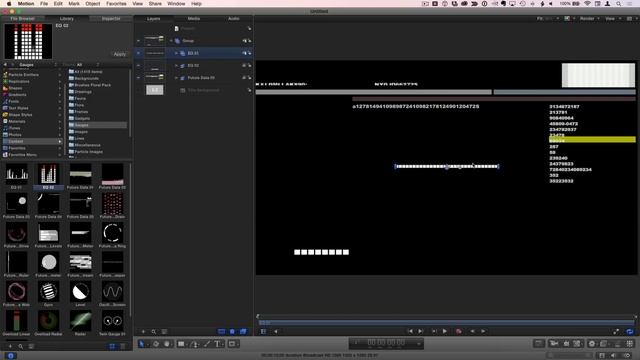This screenshot has width=640, height=360.
Task: Select the Rectangle shape tool
Action: (x=181, y=344)
